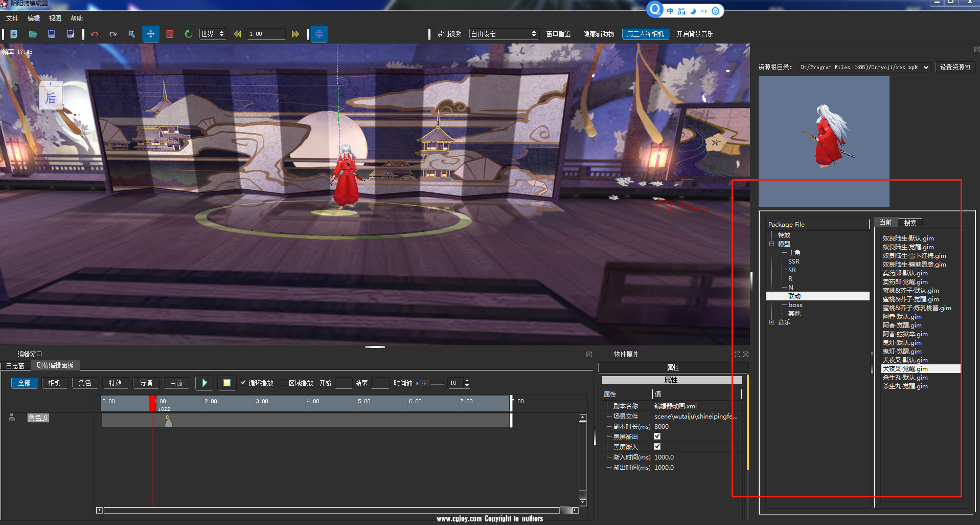Screen dimensions: 980x525
Task: Click the Sogou input method icon
Action: pyautogui.click(x=655, y=9)
